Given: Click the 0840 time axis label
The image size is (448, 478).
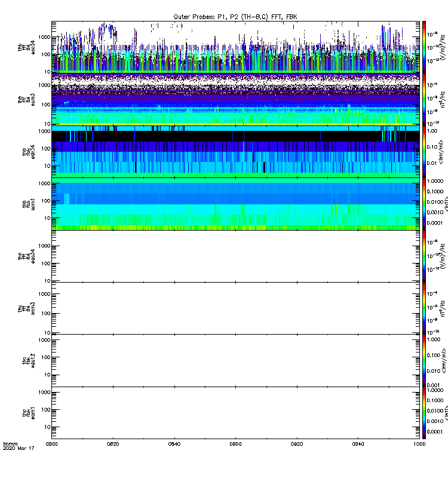Looking at the screenshot, I should pos(174,444).
